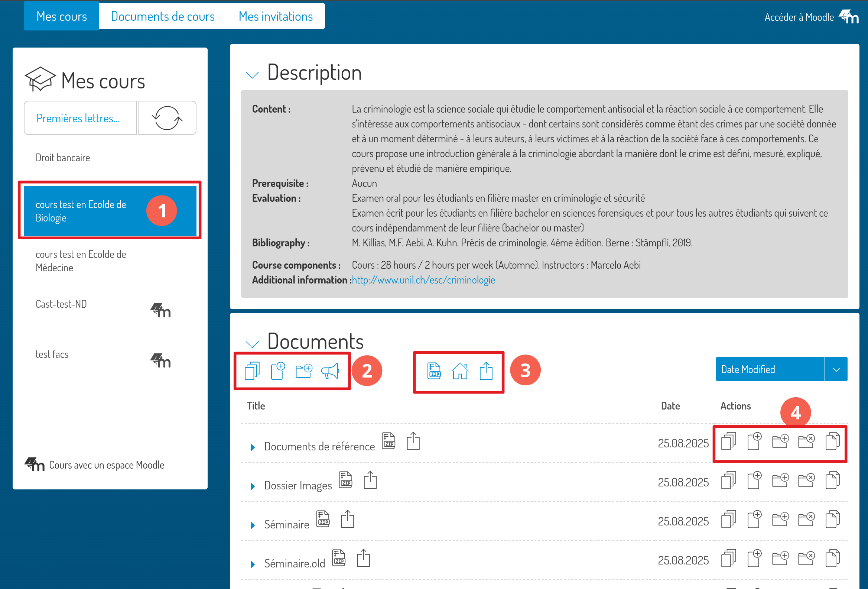Open the criminologie additional information link
Screen dimensions: 868x589
[423, 280]
